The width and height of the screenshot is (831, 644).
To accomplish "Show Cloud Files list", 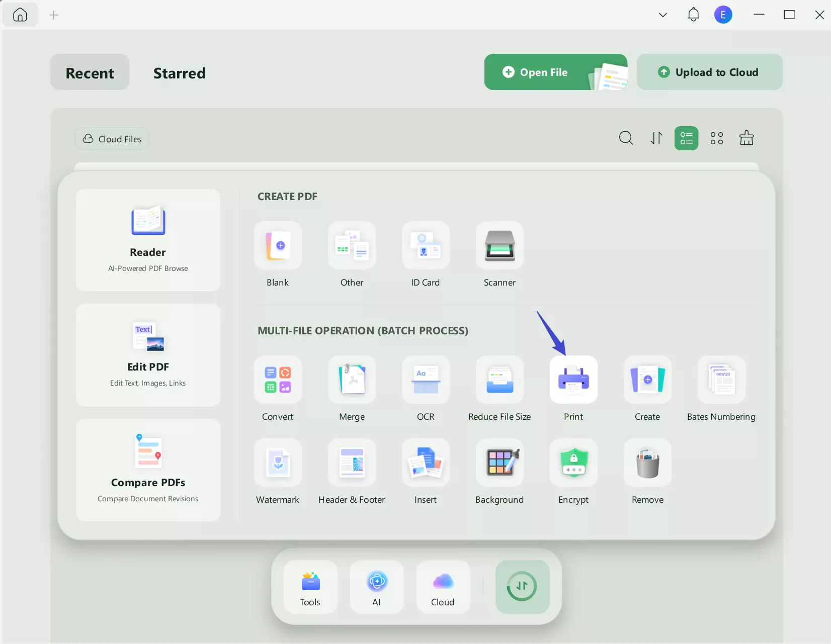I will [x=112, y=139].
